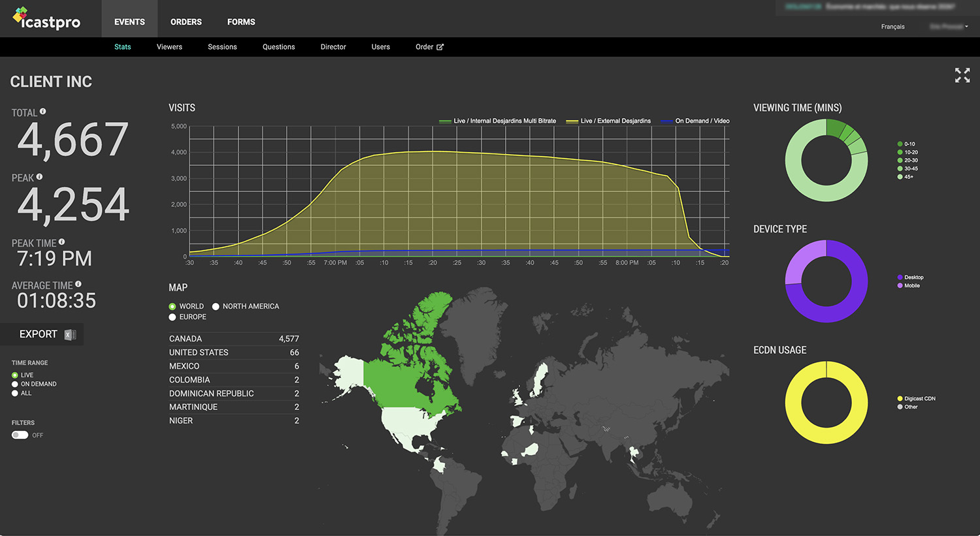
Task: Open the user account dropdown arrow
Action: coord(966,27)
